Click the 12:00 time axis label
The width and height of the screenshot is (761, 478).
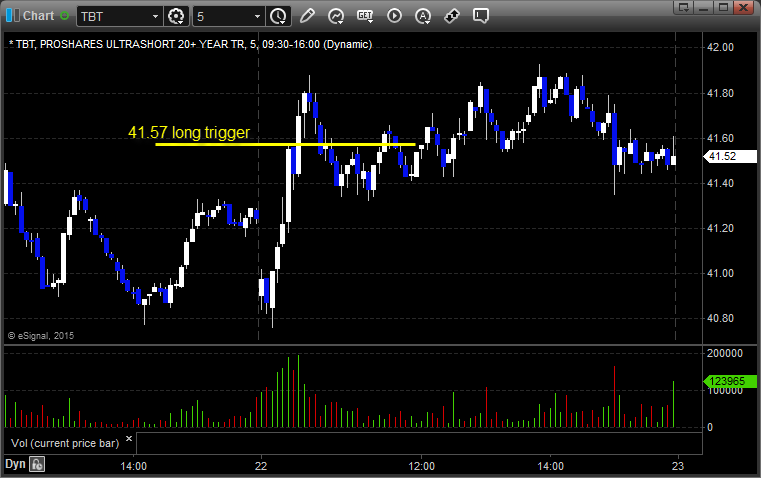pos(421,466)
